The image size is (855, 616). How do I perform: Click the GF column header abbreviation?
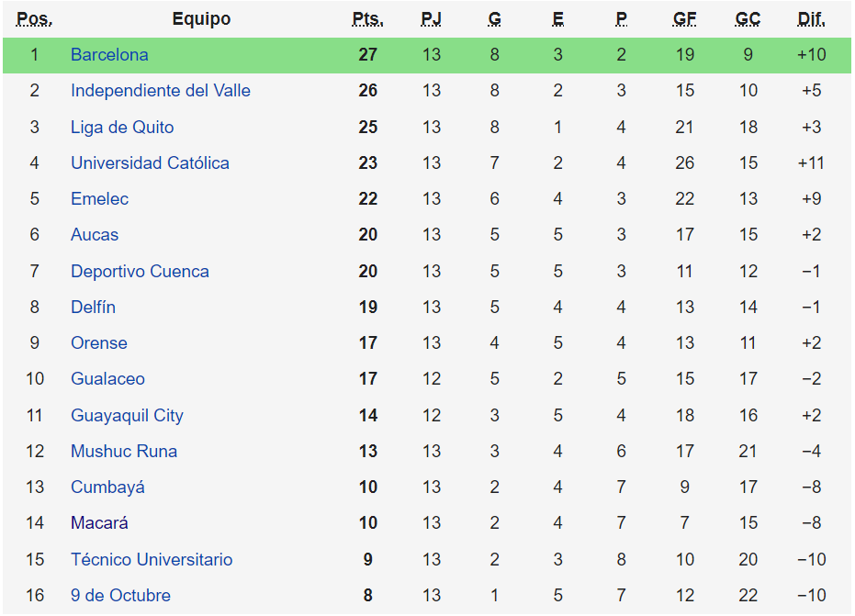(x=685, y=19)
